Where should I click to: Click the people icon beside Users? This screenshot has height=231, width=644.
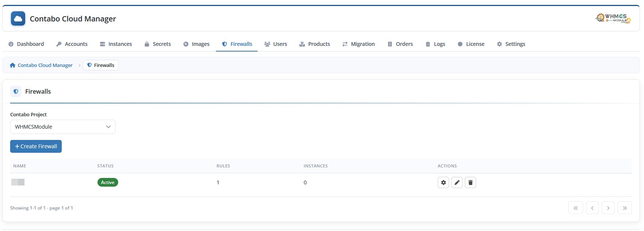[267, 44]
